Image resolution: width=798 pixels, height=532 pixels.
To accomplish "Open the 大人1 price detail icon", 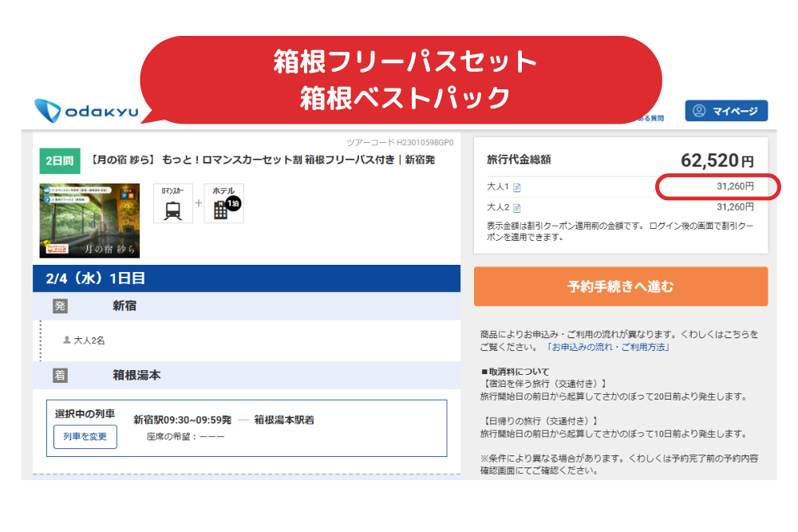I will pyautogui.click(x=516, y=187).
